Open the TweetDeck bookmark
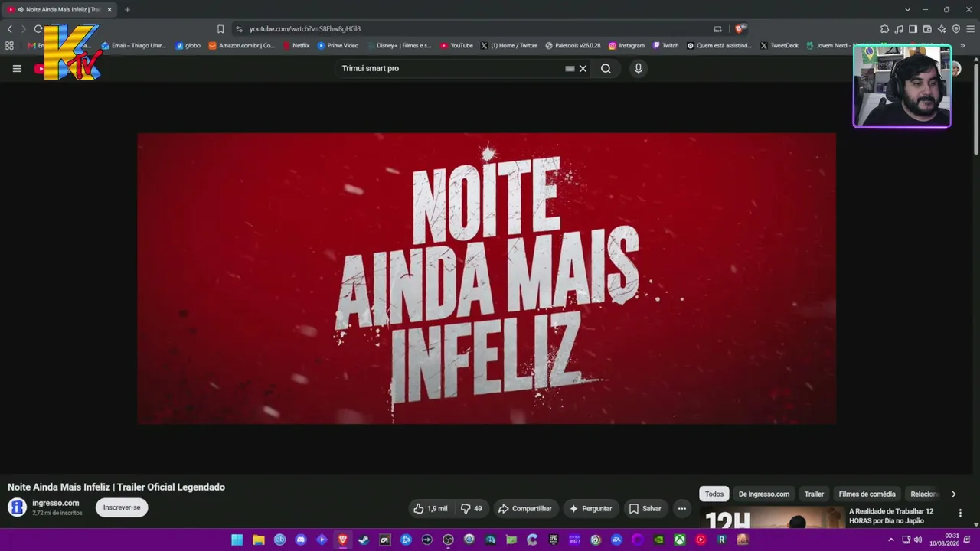The height and width of the screenshot is (551, 980). pyautogui.click(x=779, y=45)
